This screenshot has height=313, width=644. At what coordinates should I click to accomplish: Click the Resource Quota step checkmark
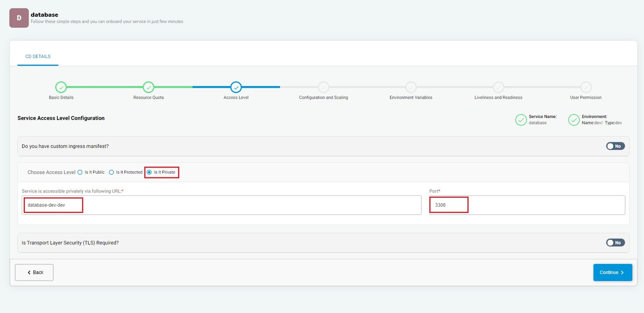pos(149,87)
